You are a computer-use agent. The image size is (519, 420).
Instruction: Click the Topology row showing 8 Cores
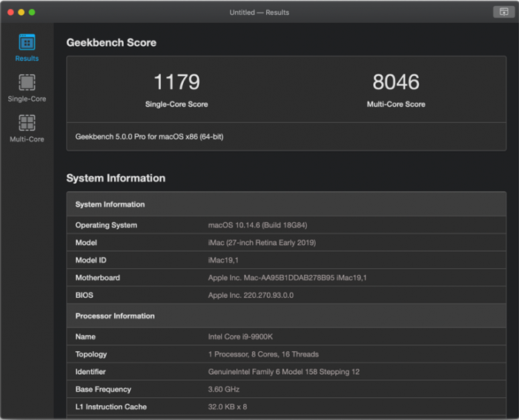pyautogui.click(x=263, y=354)
